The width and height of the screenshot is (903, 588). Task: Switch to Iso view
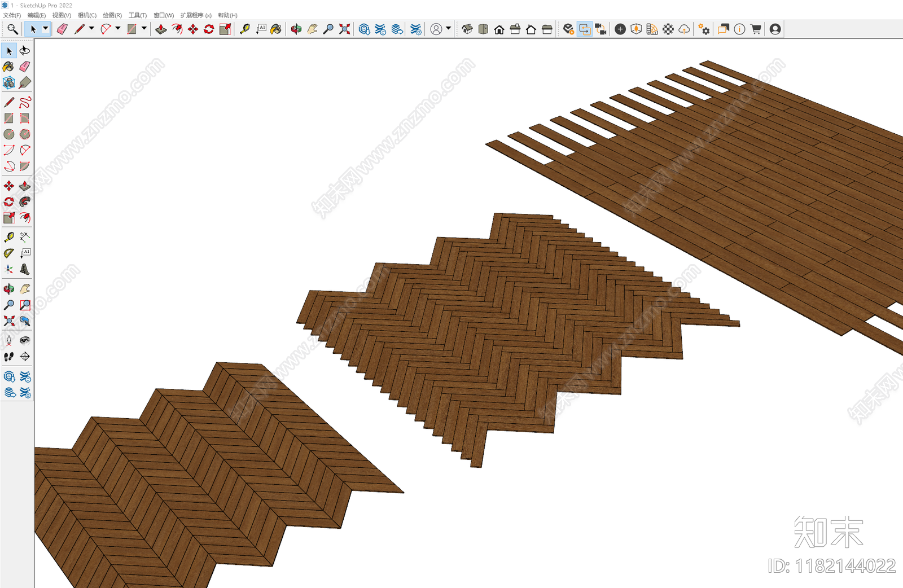[x=467, y=29]
